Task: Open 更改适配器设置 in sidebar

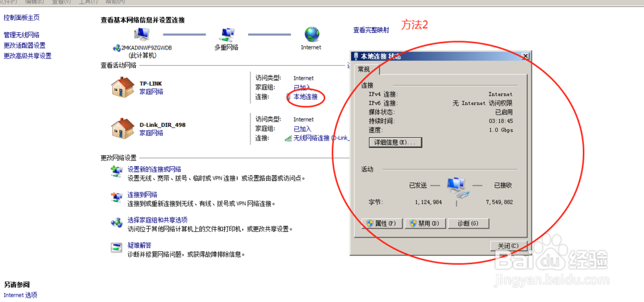Action: [24, 45]
